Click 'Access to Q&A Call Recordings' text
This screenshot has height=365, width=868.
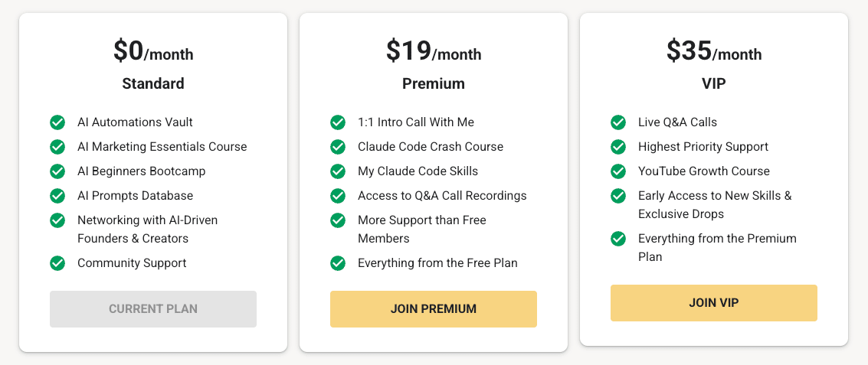442,196
